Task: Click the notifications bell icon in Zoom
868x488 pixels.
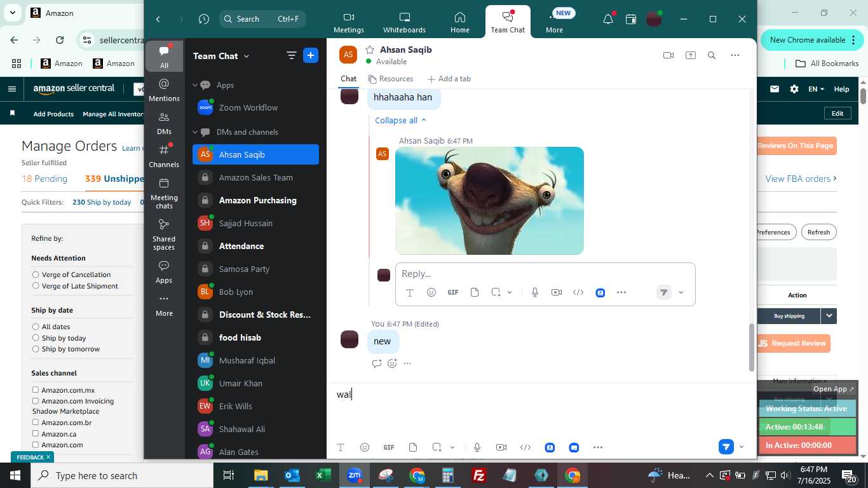Action: click(x=608, y=19)
